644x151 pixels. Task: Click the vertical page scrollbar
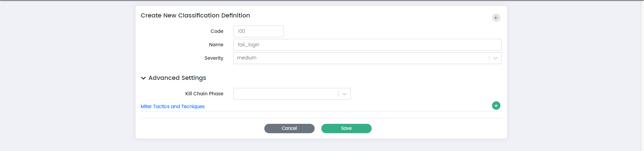tap(642, 75)
